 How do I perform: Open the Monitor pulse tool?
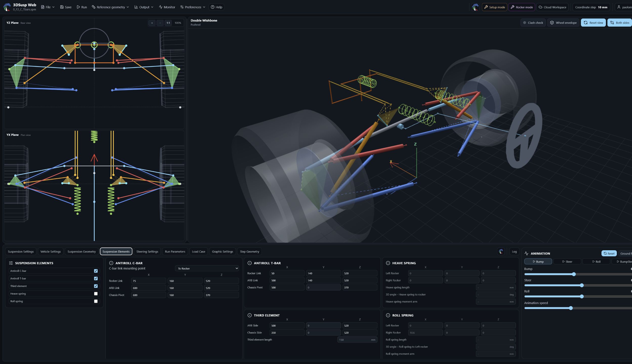click(x=167, y=7)
